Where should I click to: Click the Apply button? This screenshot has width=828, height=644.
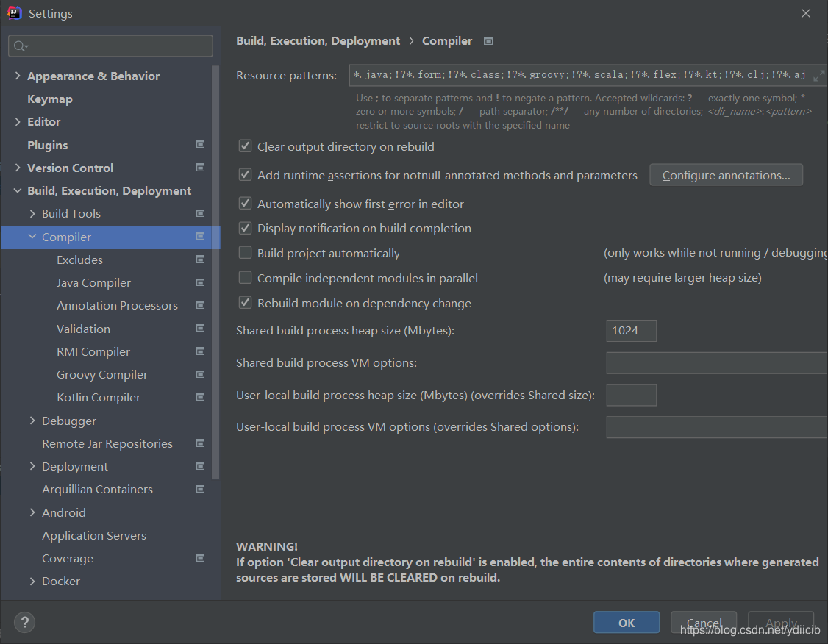[x=781, y=623]
